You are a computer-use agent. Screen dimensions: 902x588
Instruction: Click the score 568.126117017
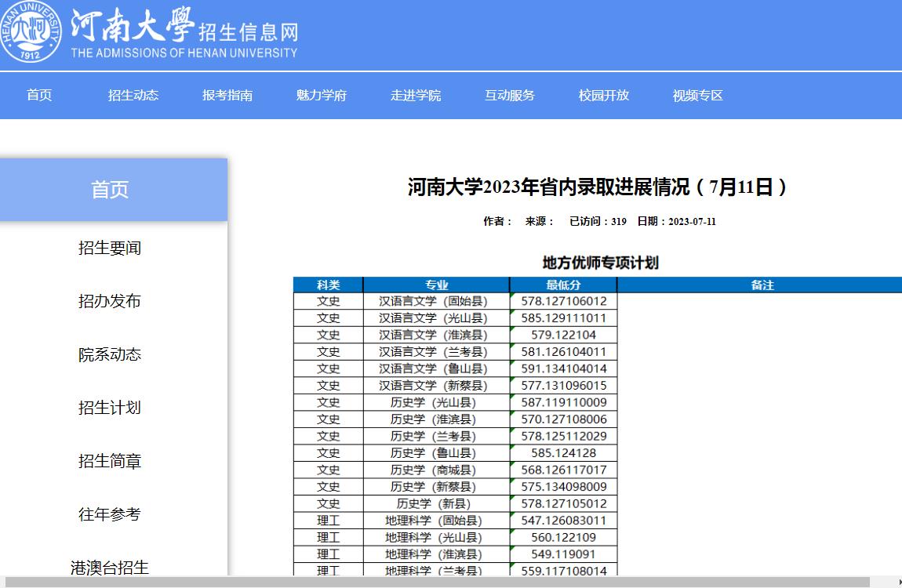[564, 470]
